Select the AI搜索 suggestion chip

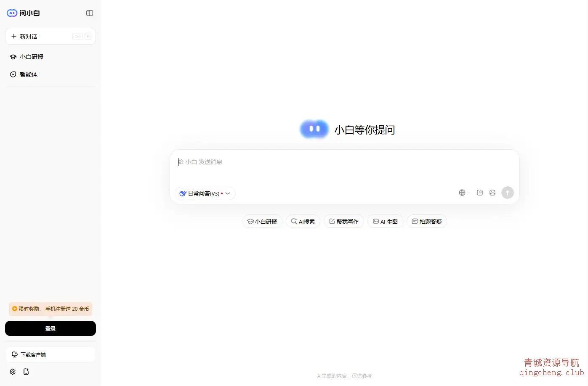303,221
